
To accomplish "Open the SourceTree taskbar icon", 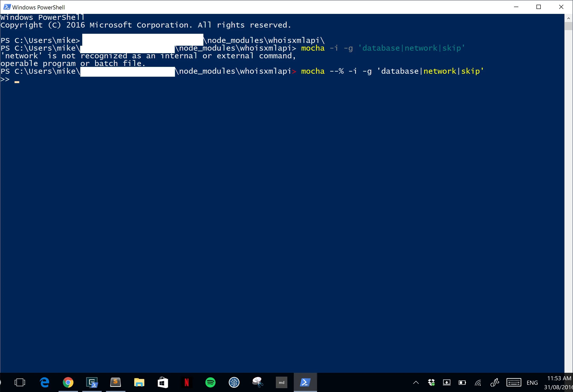I will coord(234,382).
